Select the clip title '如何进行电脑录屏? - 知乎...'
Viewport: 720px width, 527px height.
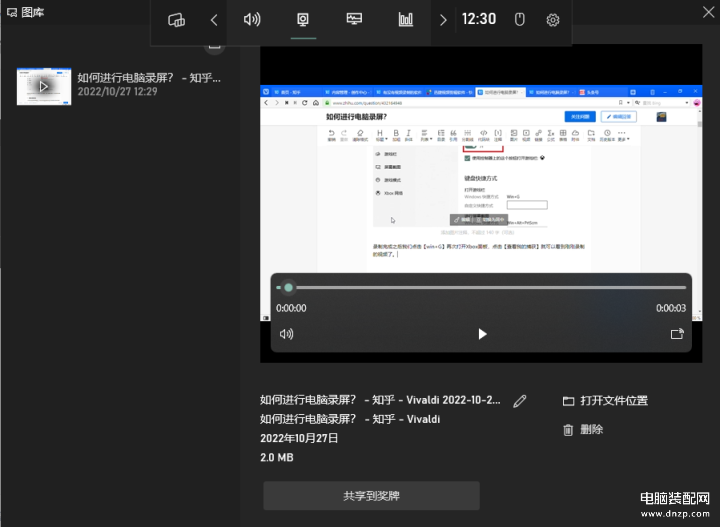point(149,78)
